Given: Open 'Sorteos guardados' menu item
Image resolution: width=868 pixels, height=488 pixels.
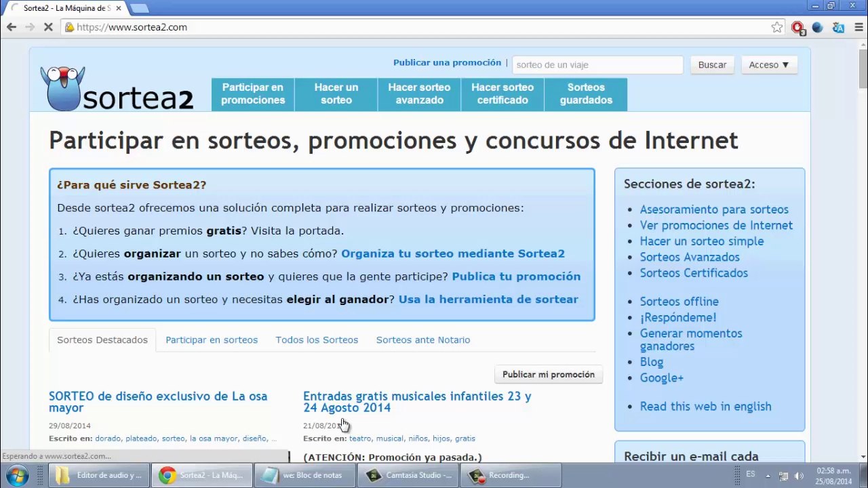Looking at the screenshot, I should [x=586, y=94].
